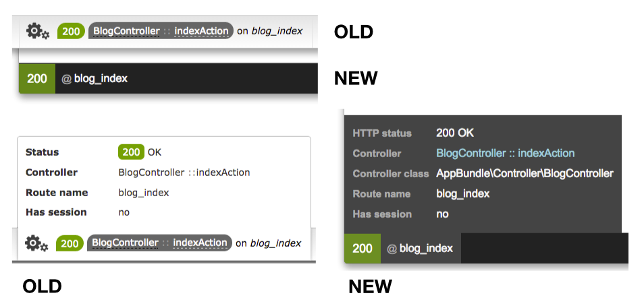The height and width of the screenshot is (308, 644).
Task: Click the green 200 block below the dark panel
Action: pyautogui.click(x=363, y=248)
